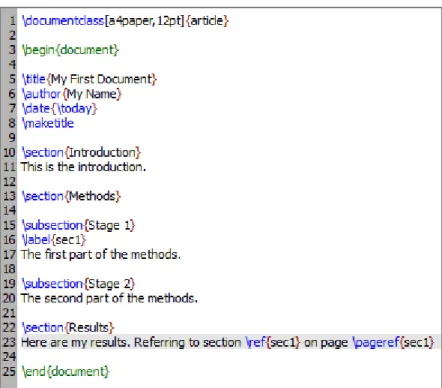Click the \ref{sec1} command on line 23

273,343
